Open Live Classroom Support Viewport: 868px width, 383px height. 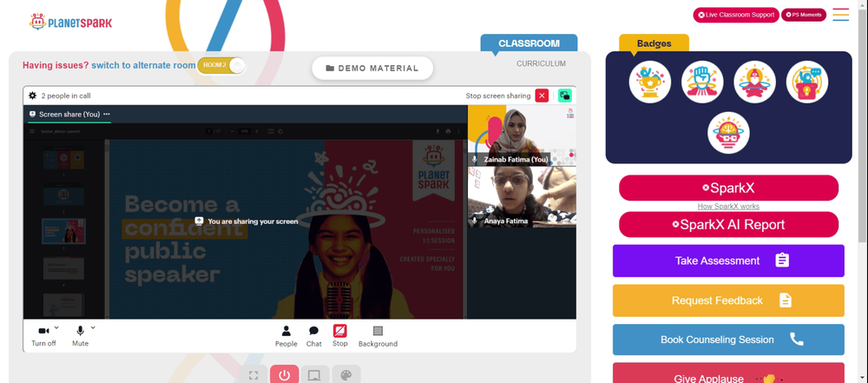pyautogui.click(x=736, y=15)
